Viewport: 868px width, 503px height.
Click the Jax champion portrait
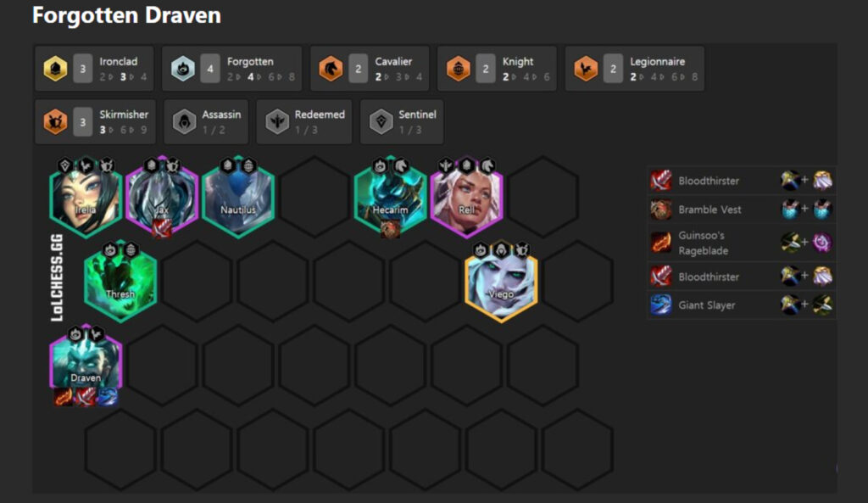click(x=162, y=197)
